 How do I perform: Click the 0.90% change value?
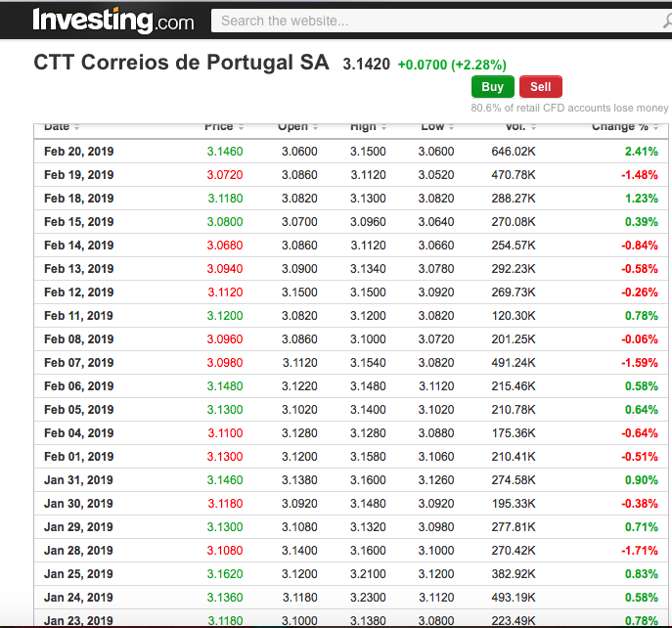coord(641,480)
